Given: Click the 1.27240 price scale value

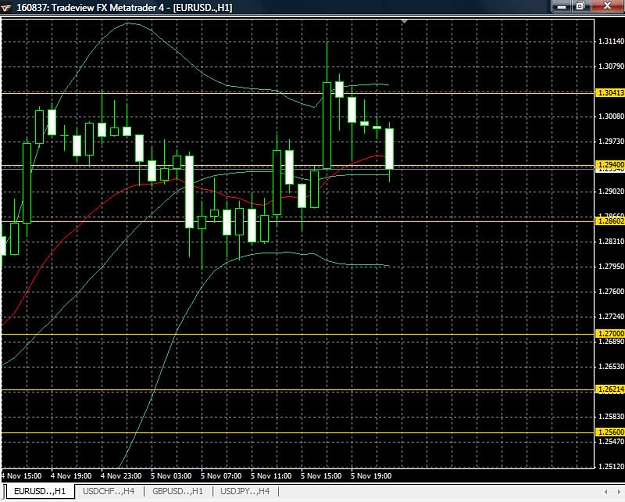Looking at the screenshot, I should pos(611,317).
